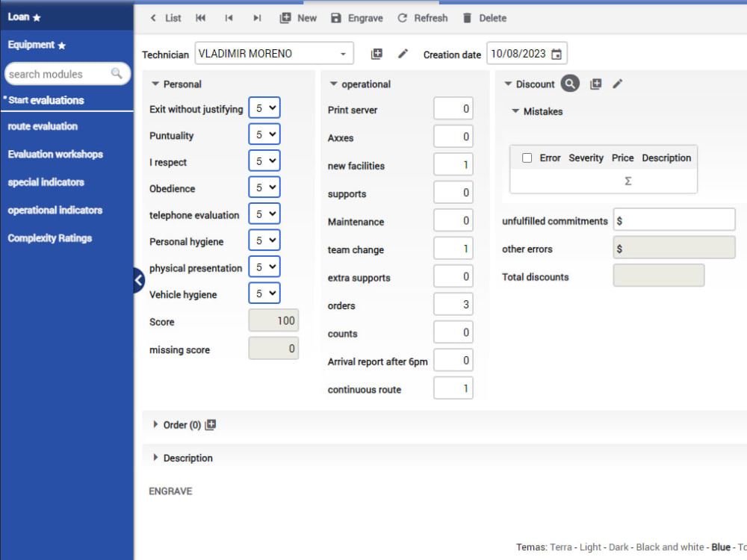Search icon next to Discount
Image resolution: width=747 pixels, height=560 pixels.
[x=570, y=84]
